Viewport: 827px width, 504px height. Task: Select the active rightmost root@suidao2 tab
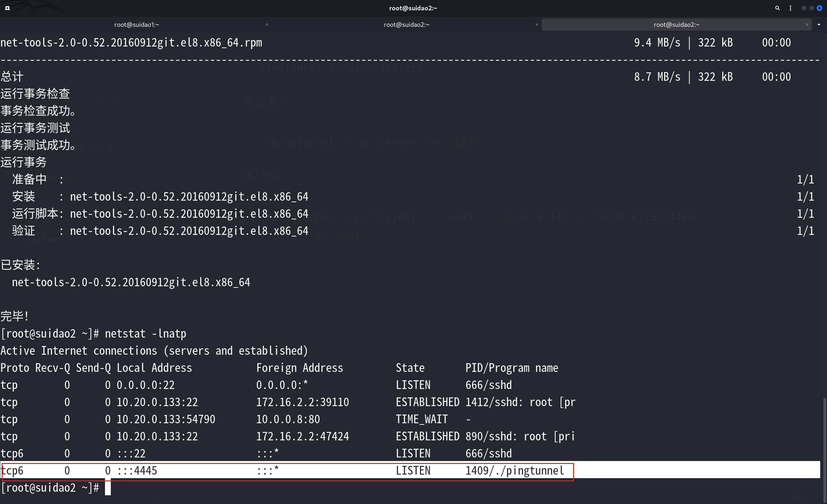pos(676,25)
